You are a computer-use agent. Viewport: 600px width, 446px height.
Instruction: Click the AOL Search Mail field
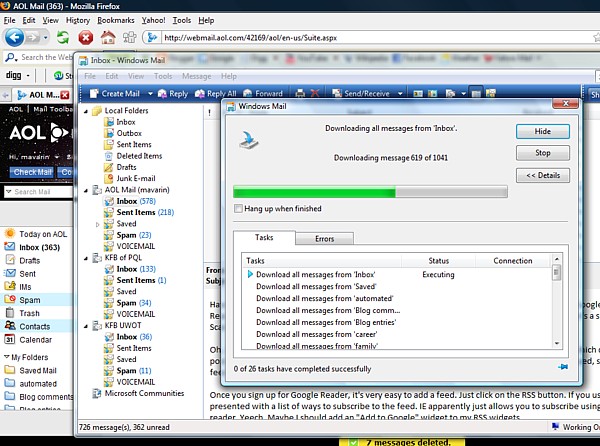pos(41,192)
